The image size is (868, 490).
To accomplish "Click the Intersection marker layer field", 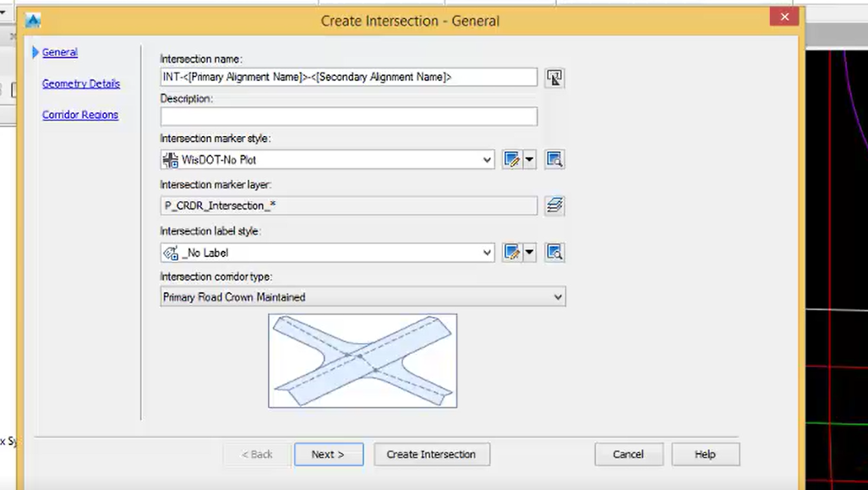I will coord(349,206).
